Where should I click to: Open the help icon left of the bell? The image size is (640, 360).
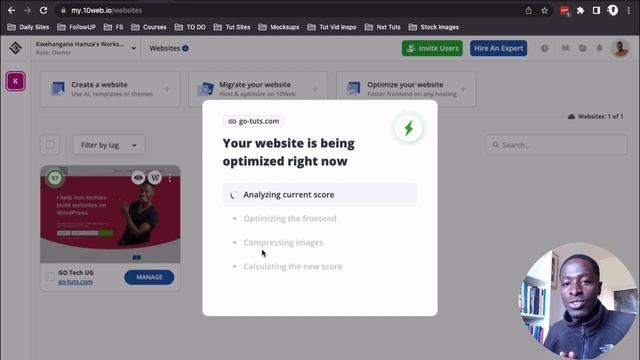coord(582,48)
